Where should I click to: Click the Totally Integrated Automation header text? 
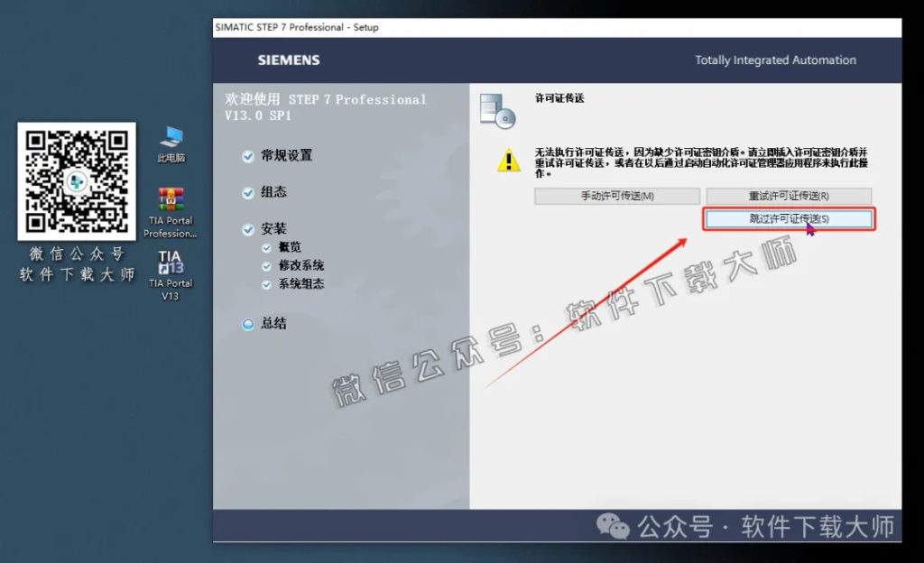coord(774,60)
